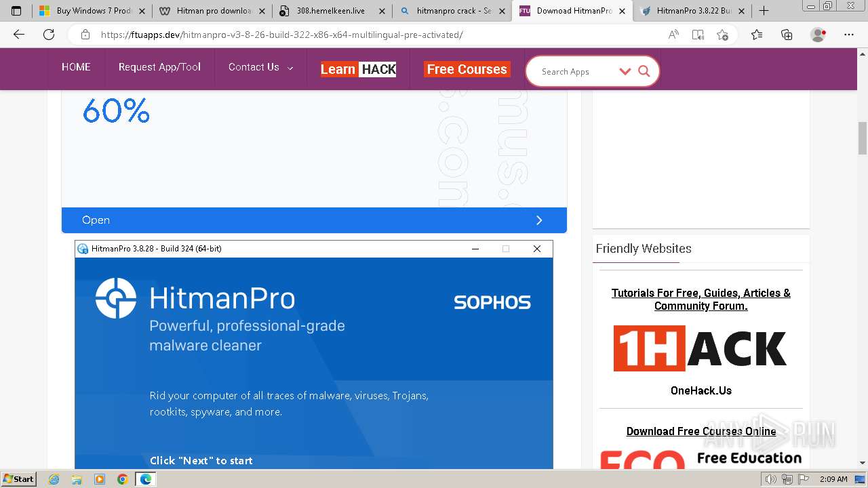The width and height of the screenshot is (868, 488).
Task: Open the network tray icon
Action: pos(787,479)
